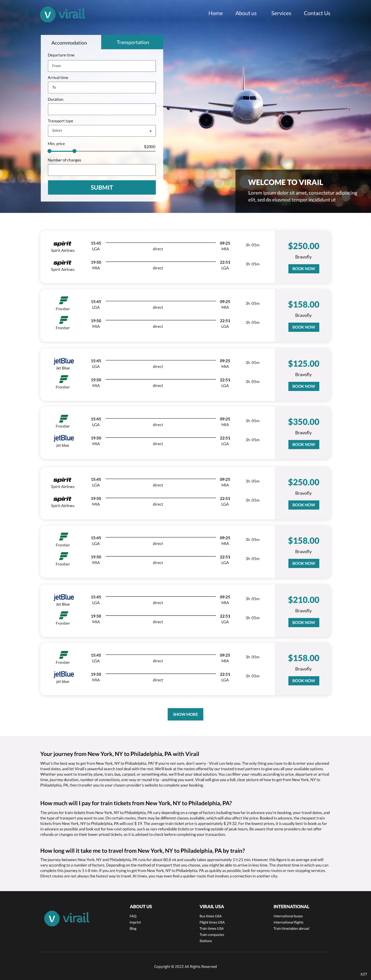371x980 pixels.
Task: Click the jetBlue logo in the $210.00 result
Action: tap(63, 597)
